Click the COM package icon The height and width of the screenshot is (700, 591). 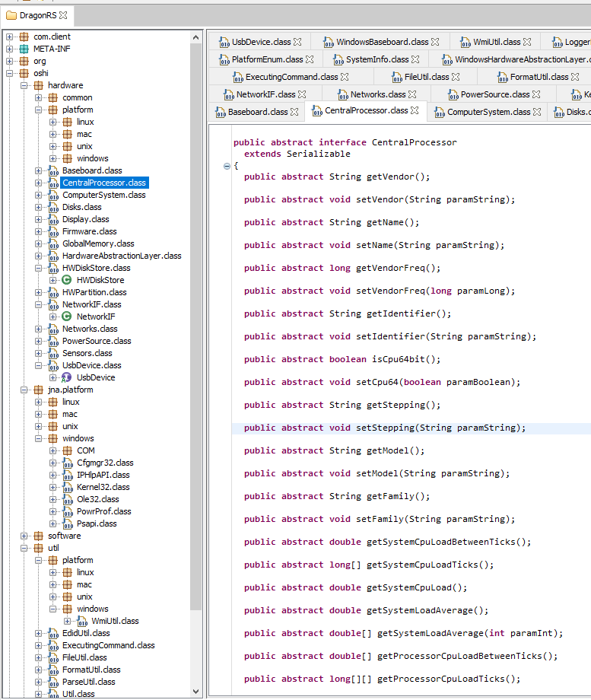[68, 450]
